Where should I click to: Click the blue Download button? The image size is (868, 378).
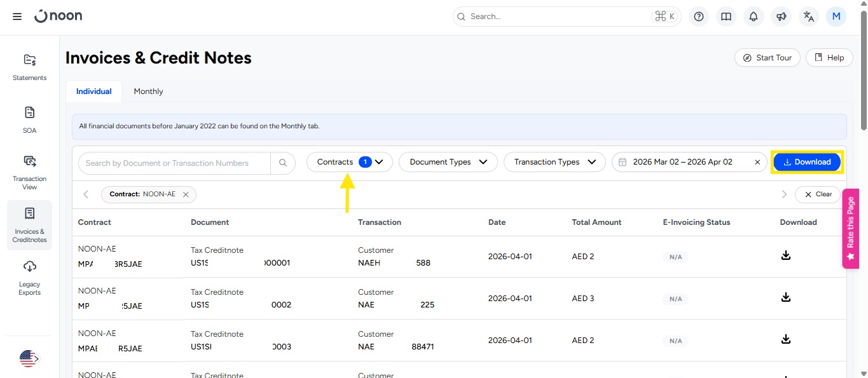coord(807,162)
